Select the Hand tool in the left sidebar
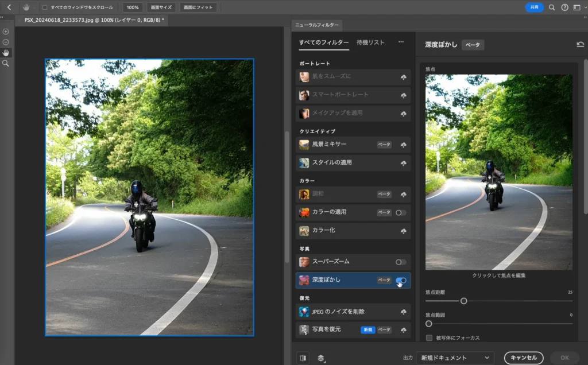Screen dimensions: 588x365 pyautogui.click(x=6, y=53)
